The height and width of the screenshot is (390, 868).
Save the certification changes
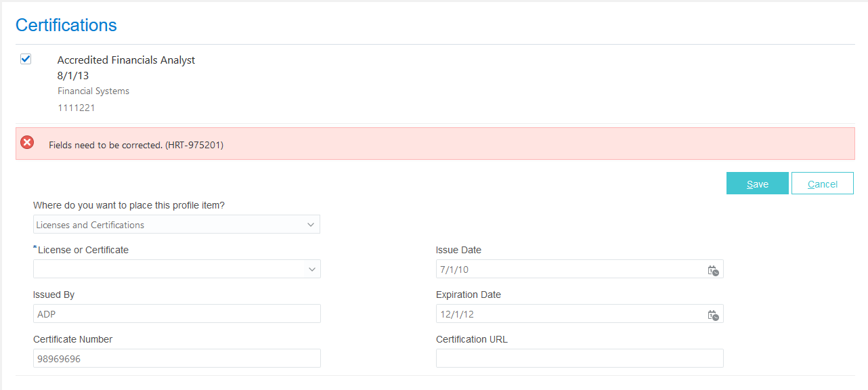click(x=757, y=183)
